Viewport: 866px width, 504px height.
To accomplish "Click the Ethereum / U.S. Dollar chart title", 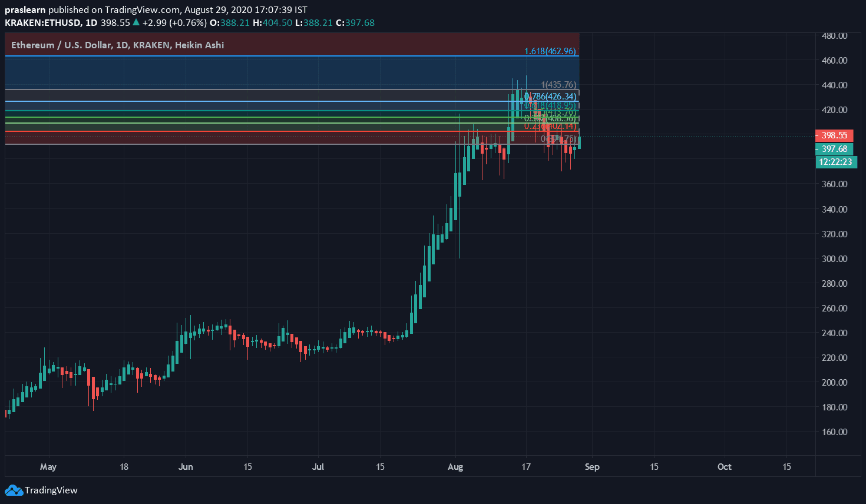I will point(117,45).
